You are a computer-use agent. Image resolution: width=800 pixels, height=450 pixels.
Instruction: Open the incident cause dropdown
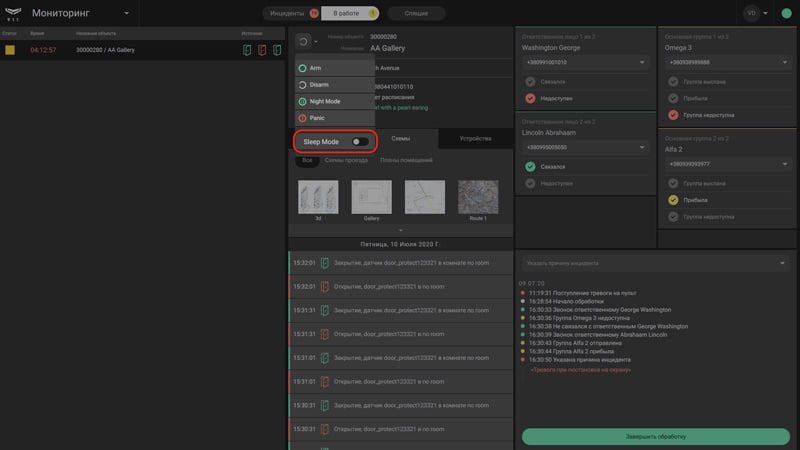[656, 263]
